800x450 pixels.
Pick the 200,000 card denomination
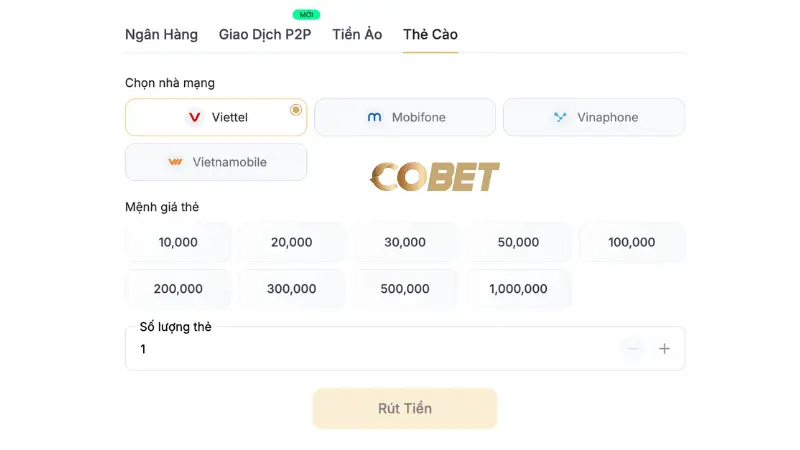(178, 289)
